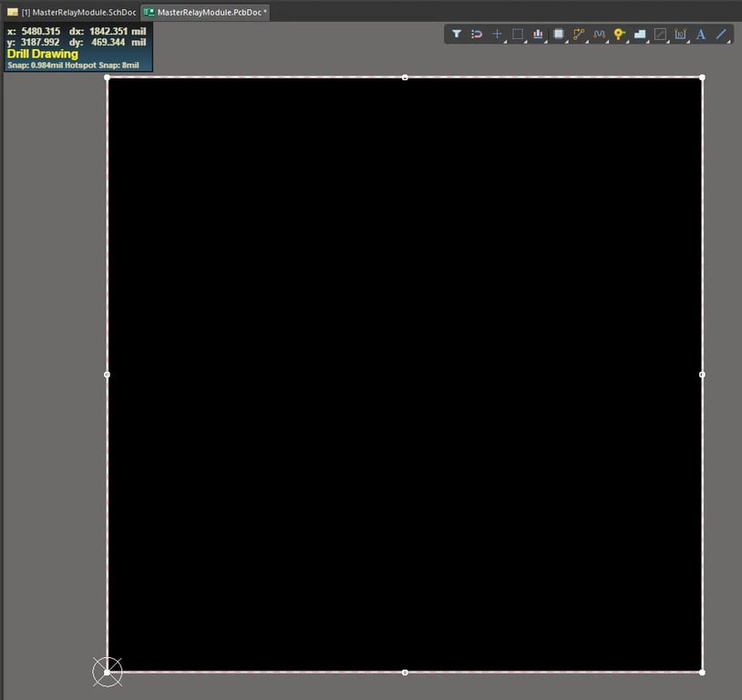This screenshot has width=742, height=700.
Task: Select the rectangular selection tool
Action: (517, 34)
